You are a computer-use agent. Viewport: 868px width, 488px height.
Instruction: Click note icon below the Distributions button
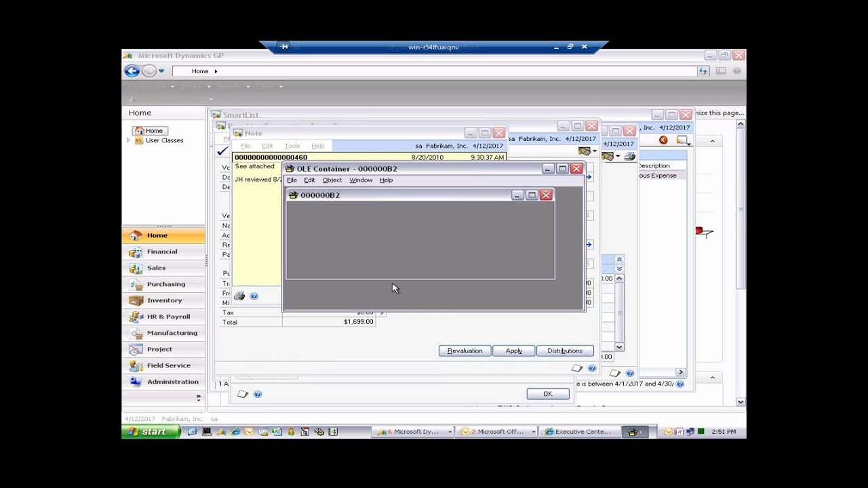click(x=577, y=368)
